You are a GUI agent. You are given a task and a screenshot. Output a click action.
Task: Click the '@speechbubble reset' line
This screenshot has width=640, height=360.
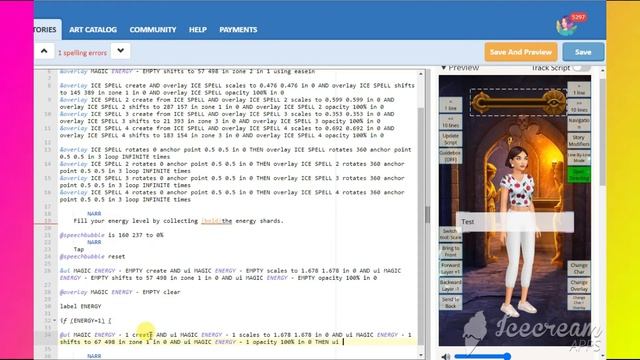(92, 256)
